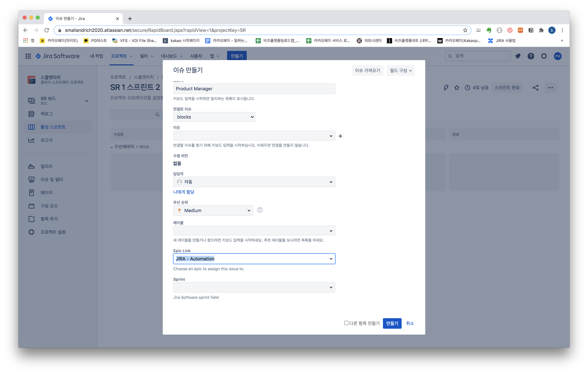The width and height of the screenshot is (588, 374).
Task: Open the Epic Link dropdown showing JIRA - Automation
Action: (x=254, y=259)
